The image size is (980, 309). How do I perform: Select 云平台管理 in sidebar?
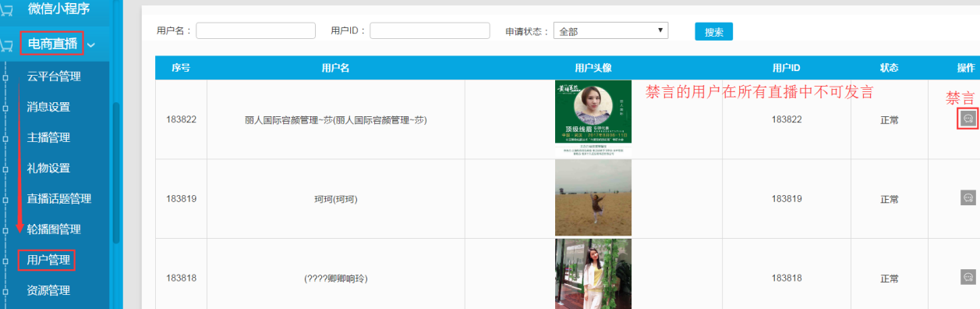tap(54, 76)
